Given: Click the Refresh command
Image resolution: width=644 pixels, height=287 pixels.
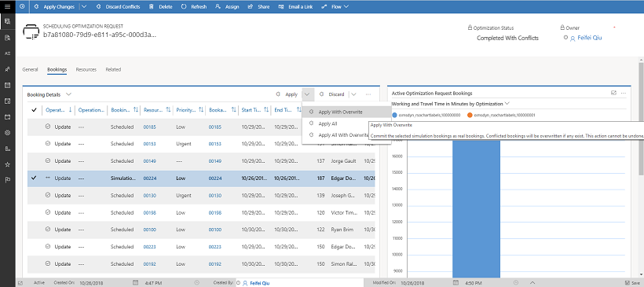Looking at the screenshot, I should click(x=194, y=6).
